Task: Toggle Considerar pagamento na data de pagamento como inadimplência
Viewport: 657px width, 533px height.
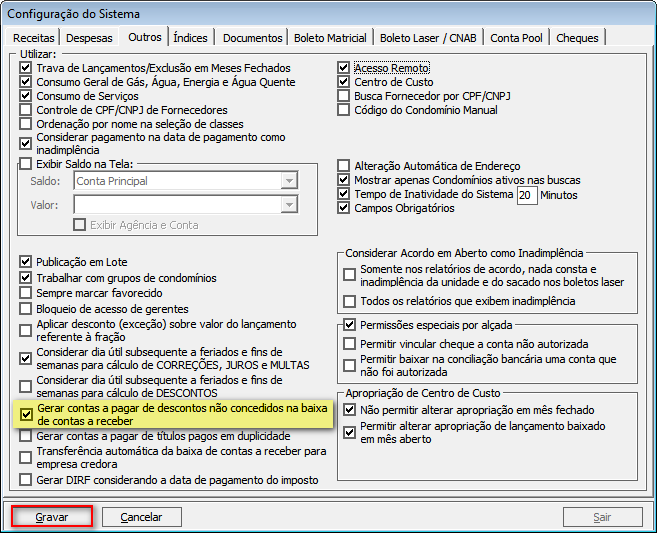Action: point(26,144)
